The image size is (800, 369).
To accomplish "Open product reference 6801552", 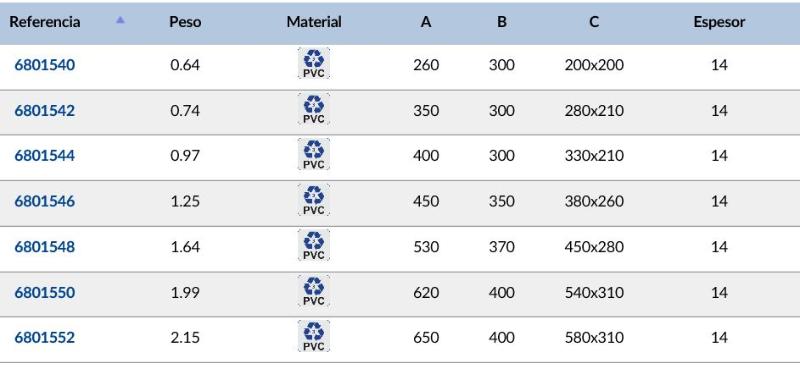I will point(44,337).
